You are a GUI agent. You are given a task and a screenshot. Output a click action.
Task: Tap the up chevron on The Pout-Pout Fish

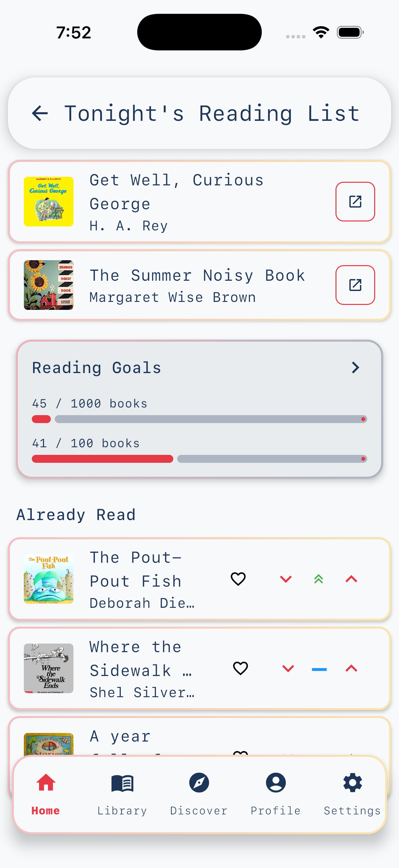click(x=351, y=579)
